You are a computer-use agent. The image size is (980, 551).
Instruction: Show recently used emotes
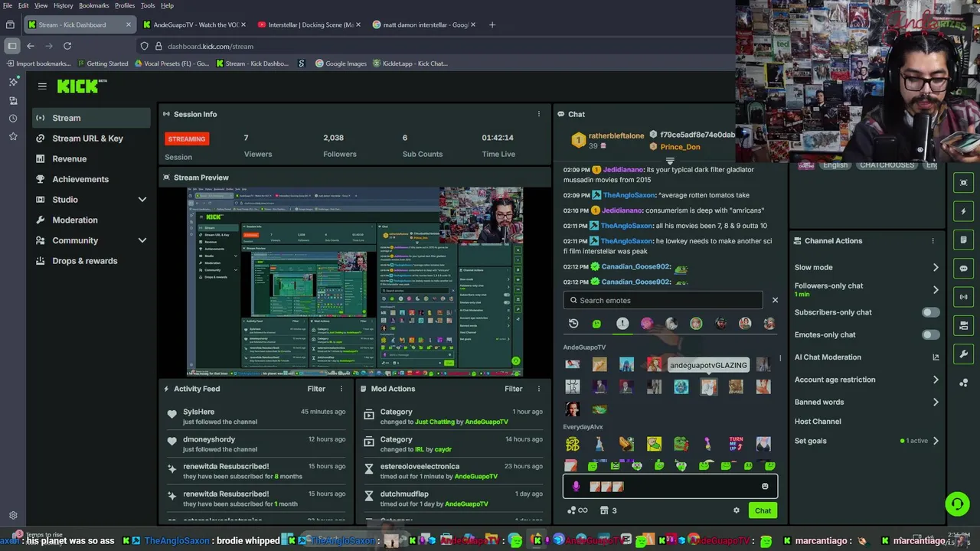[573, 324]
